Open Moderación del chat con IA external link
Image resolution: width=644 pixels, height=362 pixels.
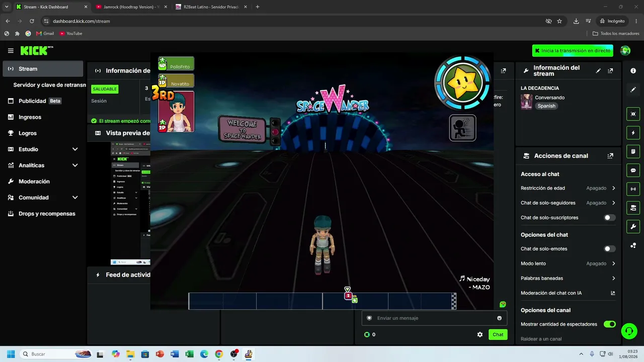point(613,293)
